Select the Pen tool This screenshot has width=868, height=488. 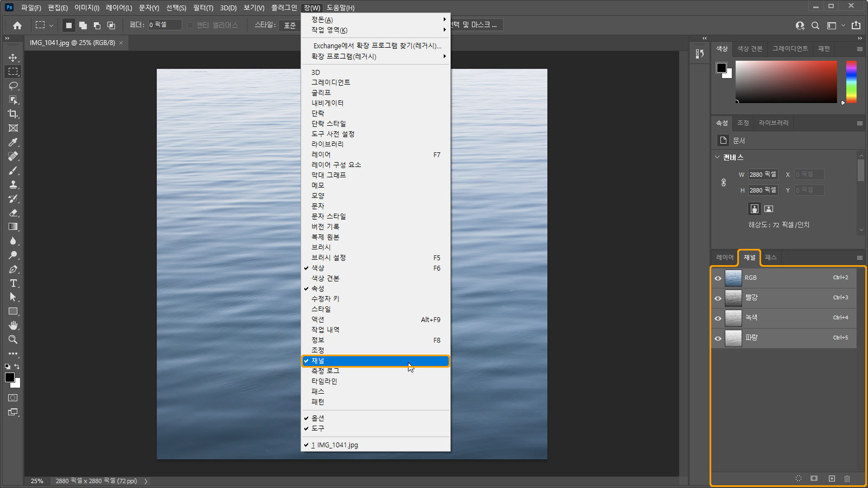point(13,269)
